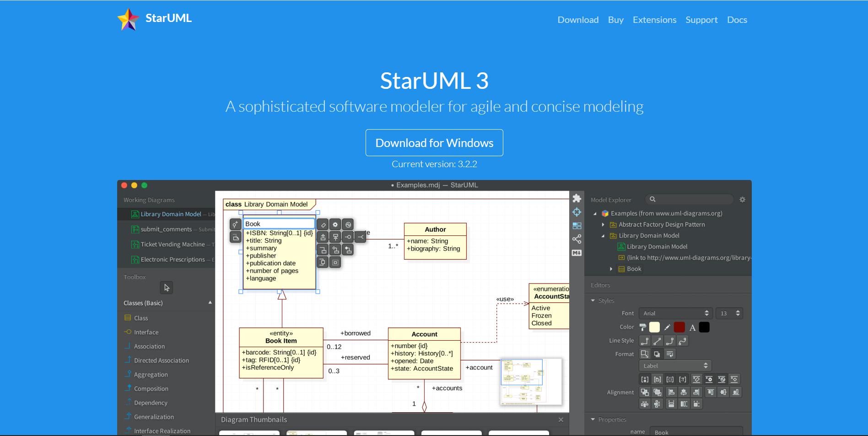
Task: Click the add super-class quick-edit icon
Action: [335, 237]
